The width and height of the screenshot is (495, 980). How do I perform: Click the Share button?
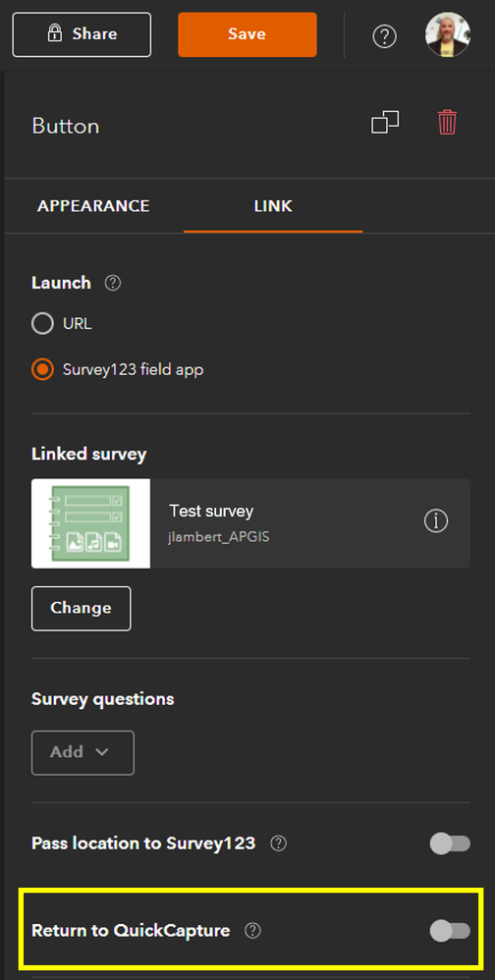pos(82,34)
